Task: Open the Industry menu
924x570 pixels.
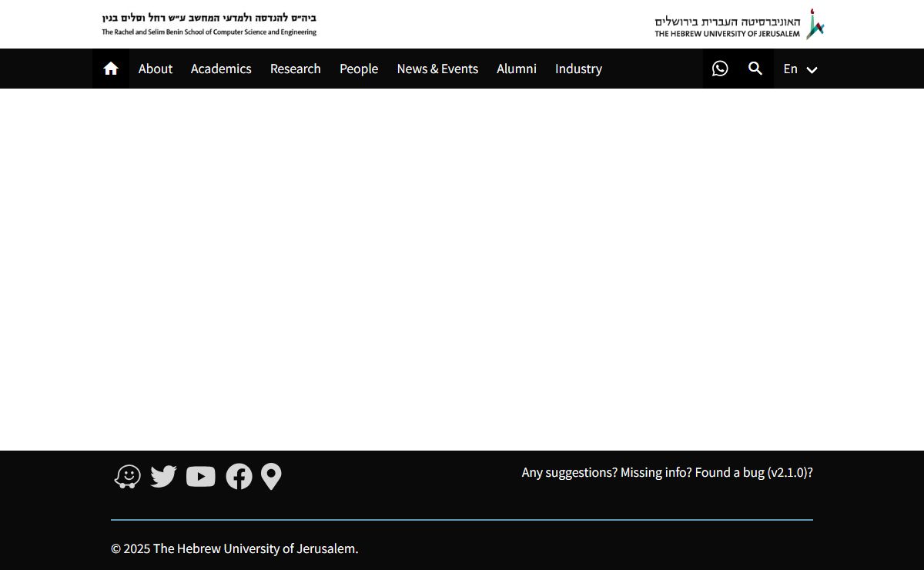Action: 578,69
